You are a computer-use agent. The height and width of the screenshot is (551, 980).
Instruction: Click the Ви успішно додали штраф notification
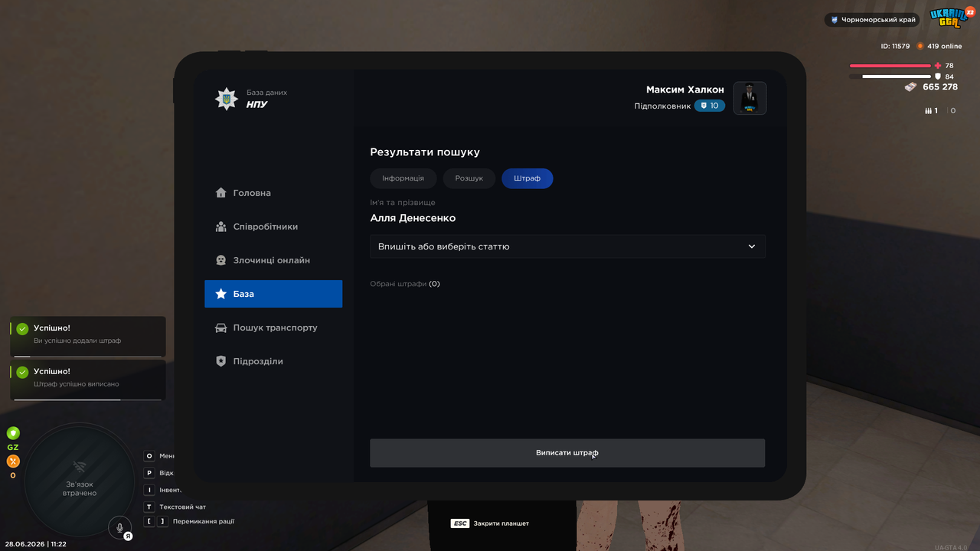(x=88, y=337)
